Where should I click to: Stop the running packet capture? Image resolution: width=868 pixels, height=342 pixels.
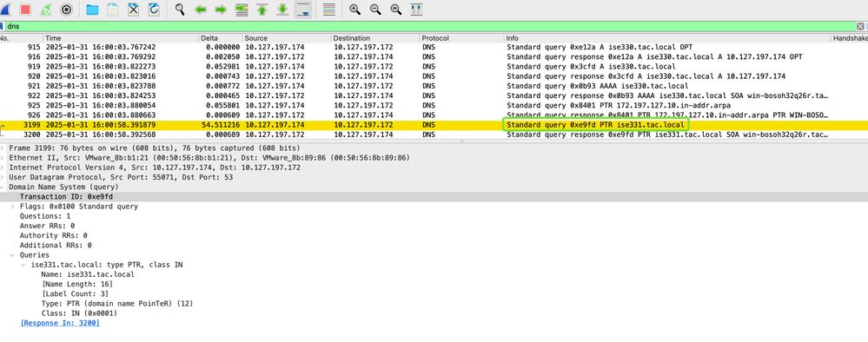click(25, 9)
